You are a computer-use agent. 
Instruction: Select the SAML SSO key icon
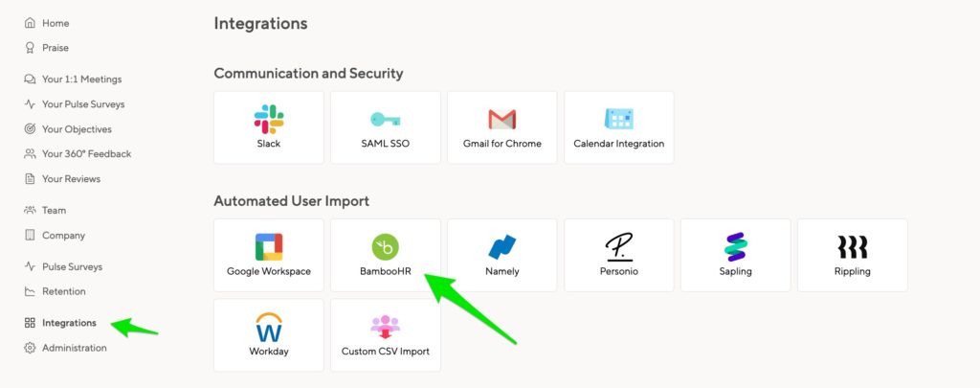tap(385, 119)
